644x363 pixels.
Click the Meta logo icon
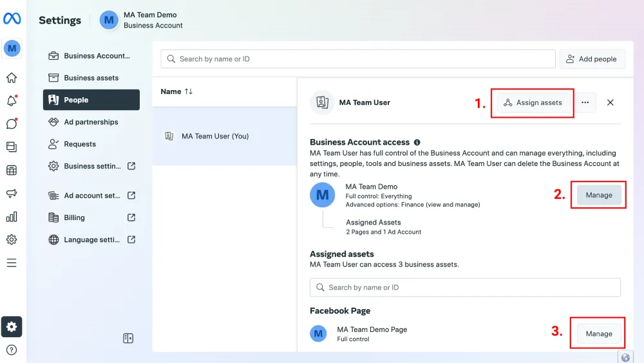(12, 19)
